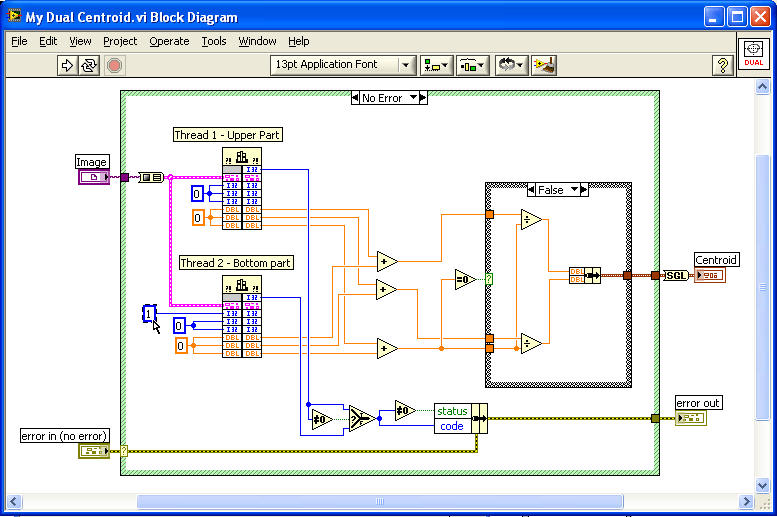Open the Reorder menu button
The width and height of the screenshot is (777, 517).
pyautogui.click(x=511, y=65)
